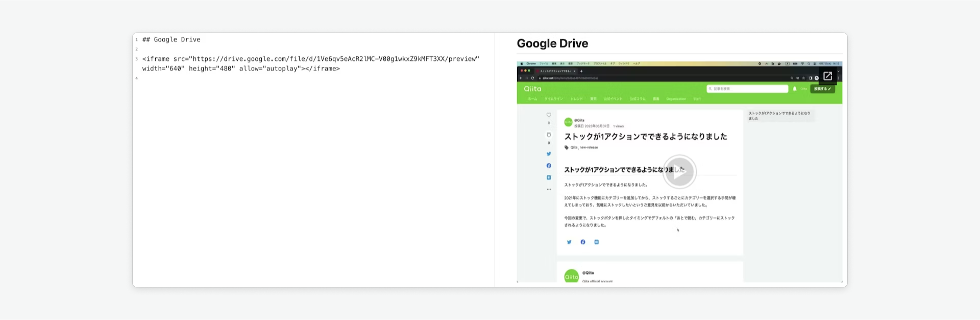Screen dimensions: 980x320
Task: Click the stock icon below the heart
Action: (x=549, y=135)
